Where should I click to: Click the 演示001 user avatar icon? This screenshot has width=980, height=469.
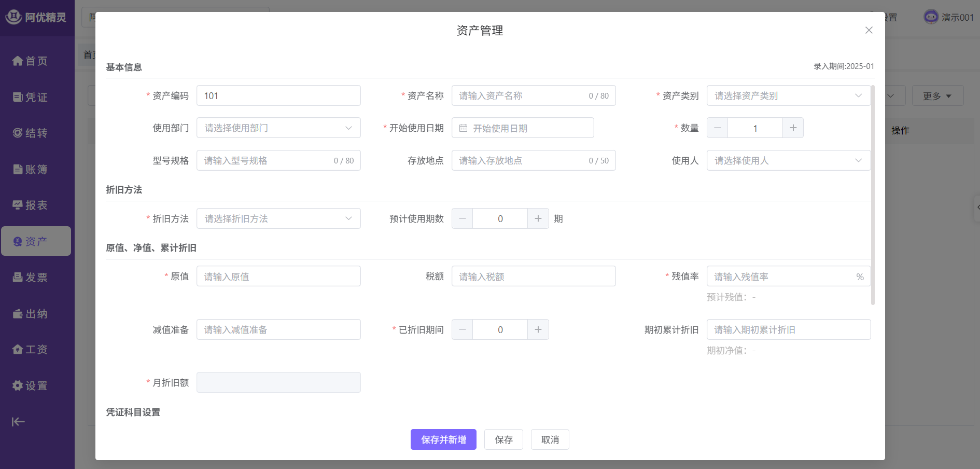pos(931,17)
